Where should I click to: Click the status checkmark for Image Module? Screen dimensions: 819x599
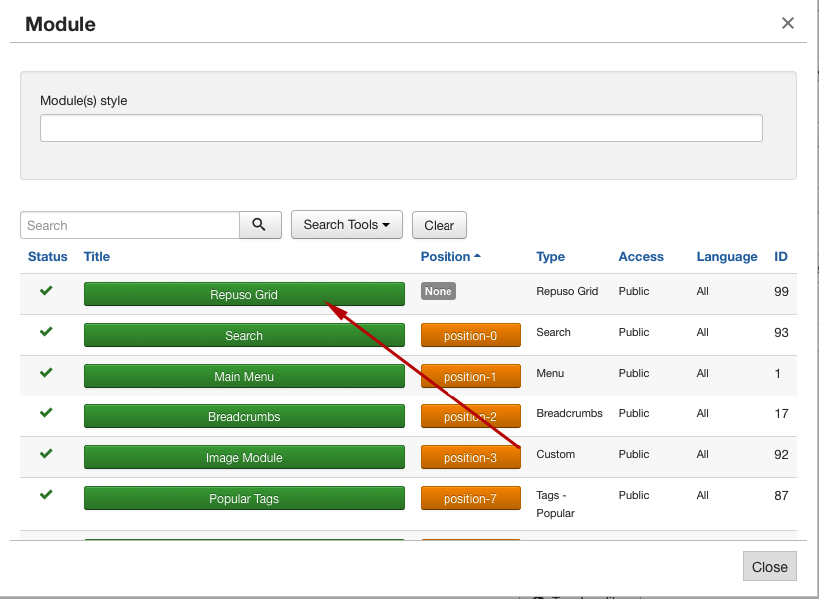(46, 453)
